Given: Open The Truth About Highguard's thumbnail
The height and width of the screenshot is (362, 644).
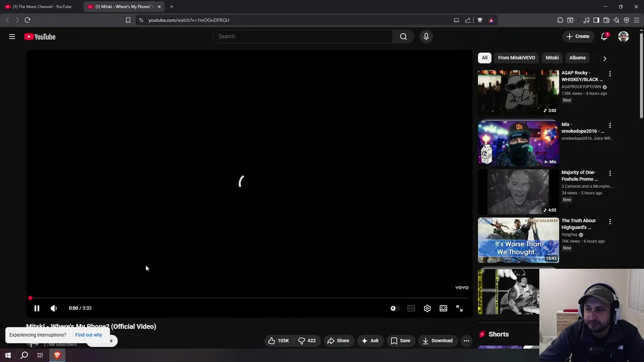Looking at the screenshot, I should (518, 240).
